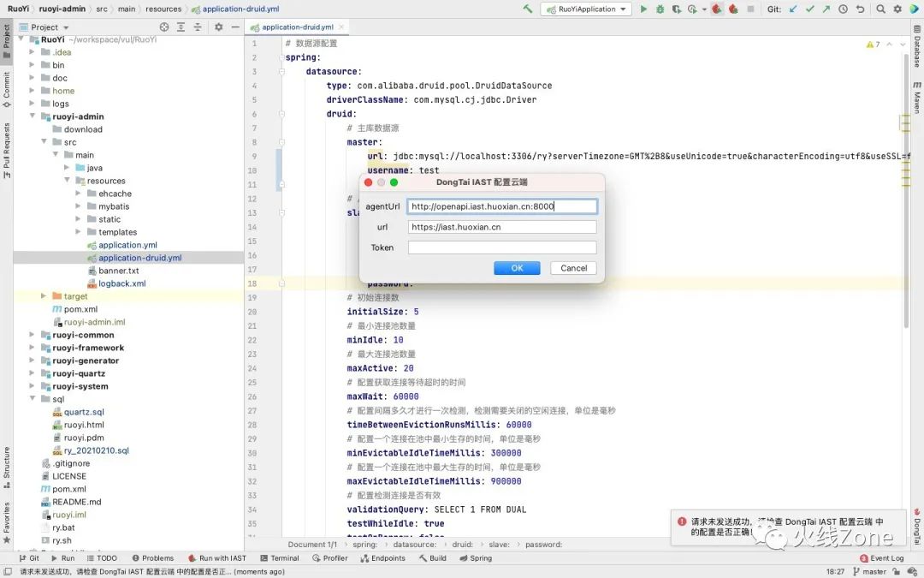Image resolution: width=924 pixels, height=578 pixels.
Task: Expand the target folder
Action: tap(44, 296)
